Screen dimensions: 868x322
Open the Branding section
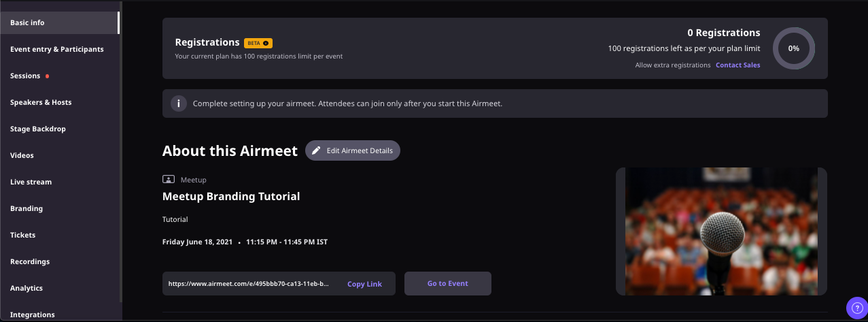coord(27,208)
